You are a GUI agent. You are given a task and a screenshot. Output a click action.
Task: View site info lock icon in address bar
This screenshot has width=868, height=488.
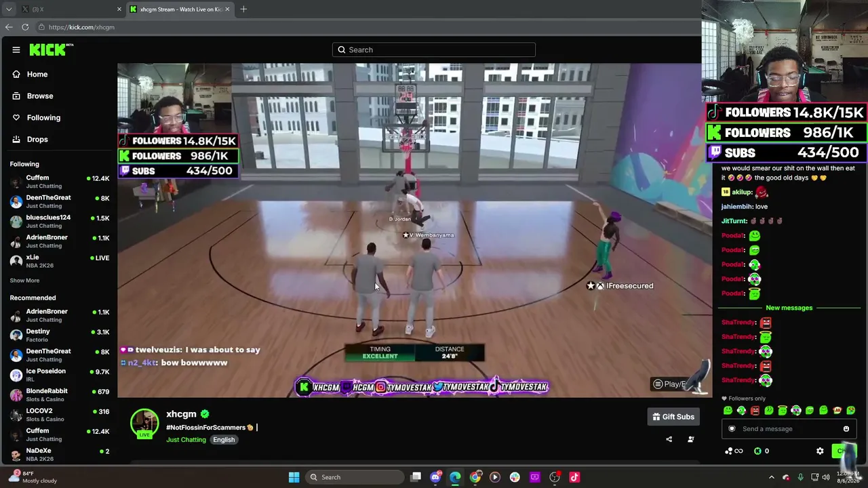tap(41, 27)
